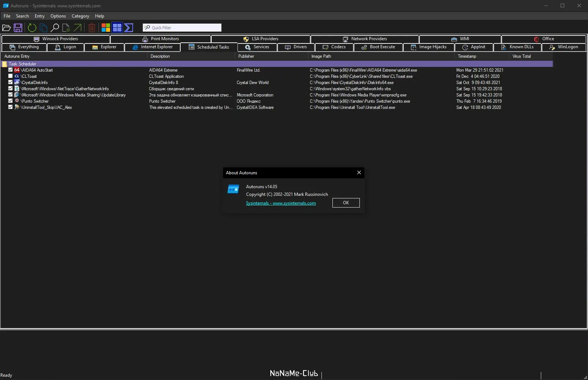Open the Options menu
Image resolution: width=588 pixels, height=380 pixels.
[58, 16]
